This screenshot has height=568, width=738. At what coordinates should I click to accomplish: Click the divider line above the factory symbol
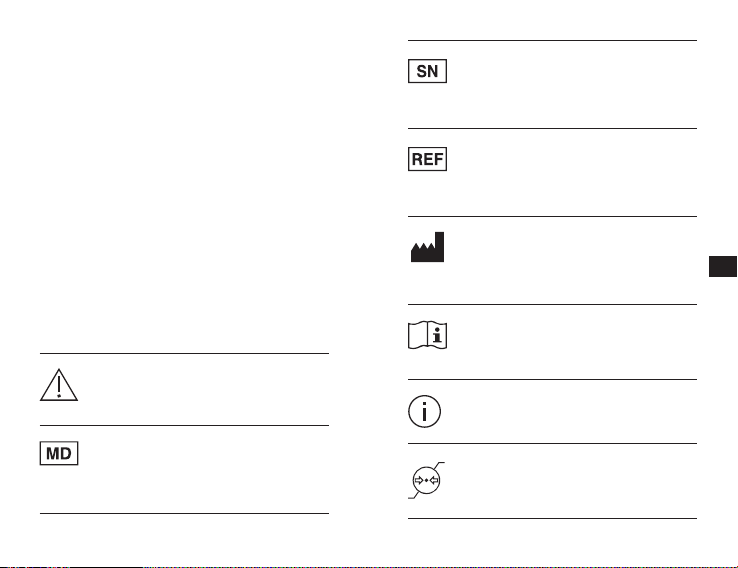(552, 216)
